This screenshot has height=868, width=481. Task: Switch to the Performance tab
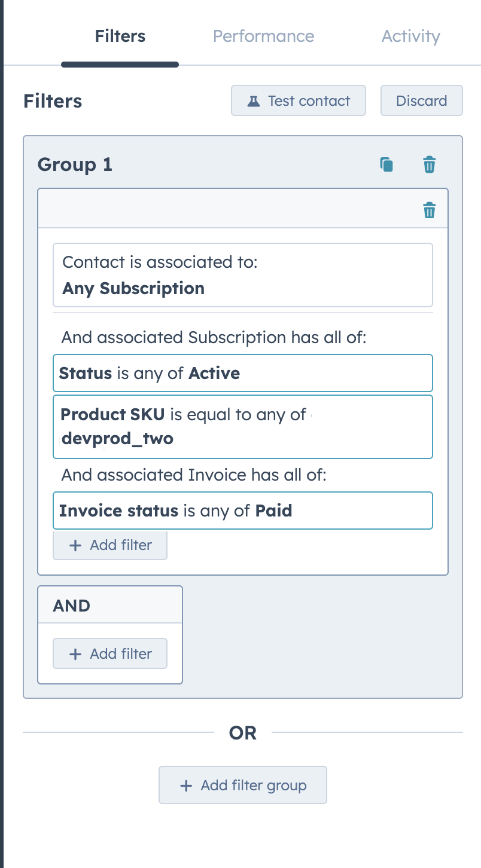263,36
